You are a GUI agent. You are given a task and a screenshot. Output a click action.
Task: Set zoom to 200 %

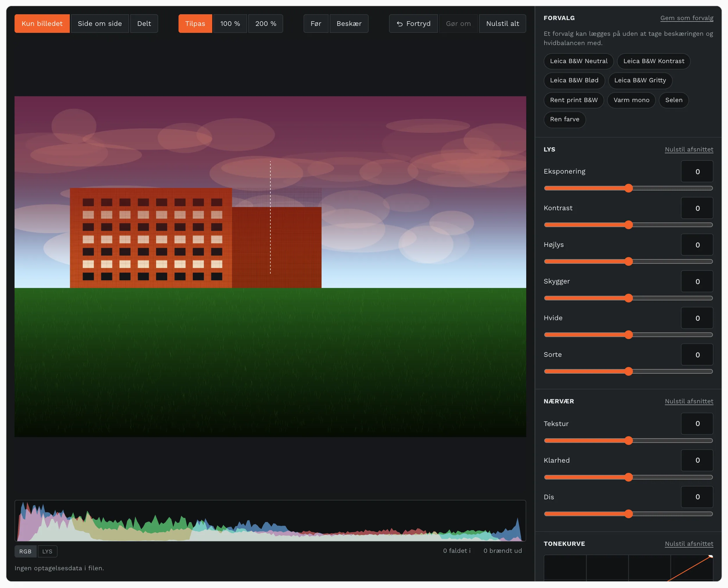click(265, 23)
